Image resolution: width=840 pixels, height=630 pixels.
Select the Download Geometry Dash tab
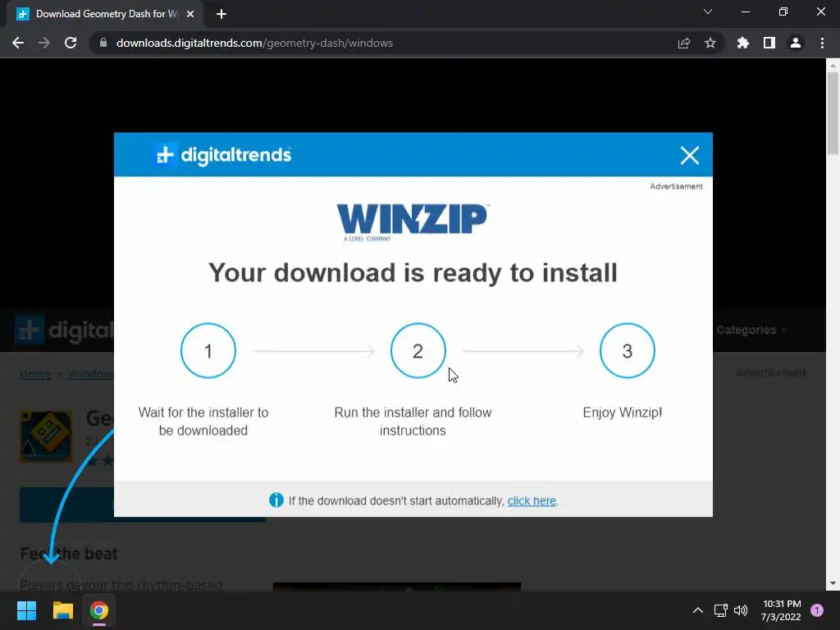click(104, 14)
